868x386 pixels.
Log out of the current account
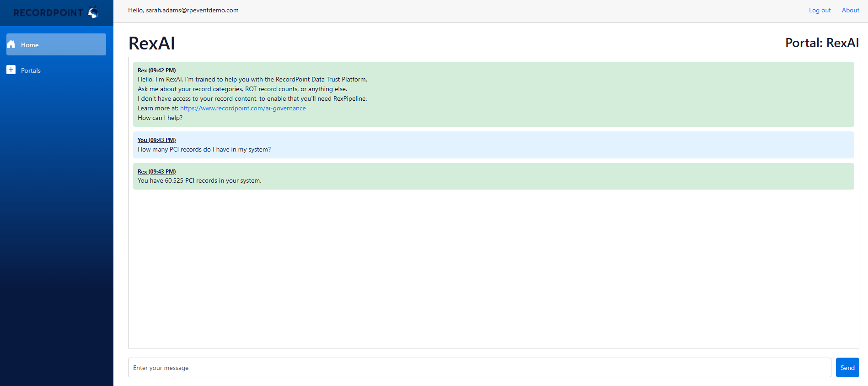point(820,10)
